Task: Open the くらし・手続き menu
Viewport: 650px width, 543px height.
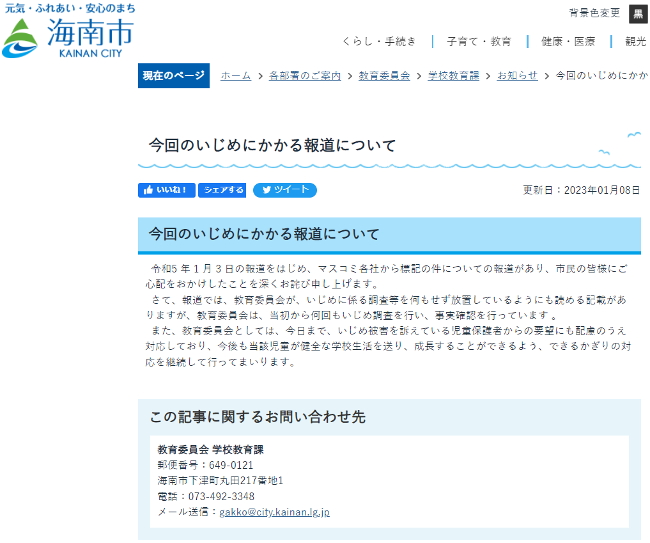Action: [379, 41]
